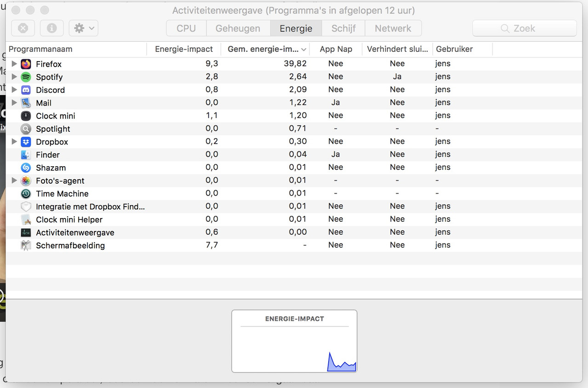Select the Firefox row name
The width and height of the screenshot is (588, 388).
[49, 64]
